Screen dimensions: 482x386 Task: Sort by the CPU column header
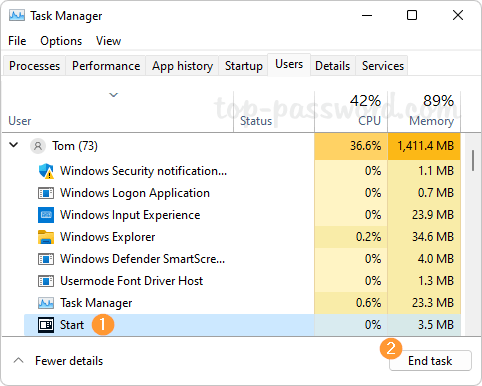click(x=351, y=111)
